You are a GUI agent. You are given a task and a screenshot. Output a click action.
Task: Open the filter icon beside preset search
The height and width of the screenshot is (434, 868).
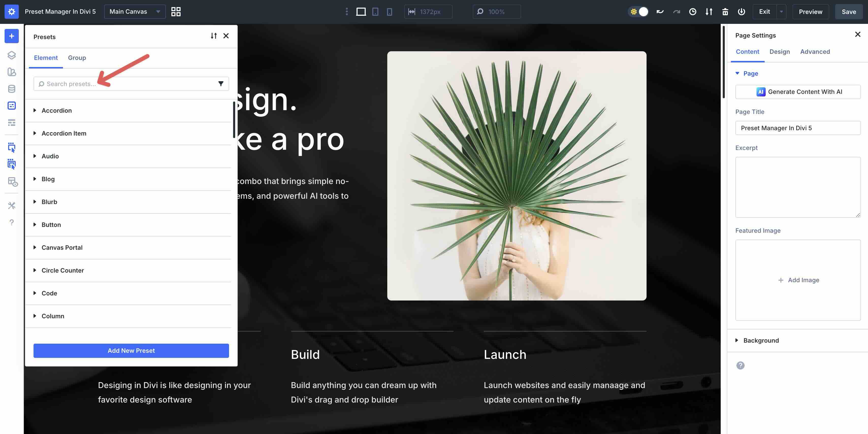[x=221, y=84]
